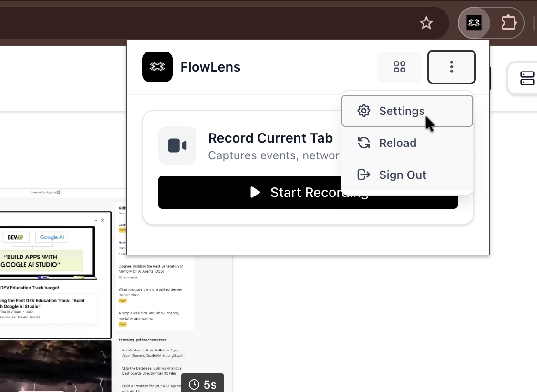Click the video camera icon for Record Current Tab
537x392 pixels.
click(x=177, y=145)
